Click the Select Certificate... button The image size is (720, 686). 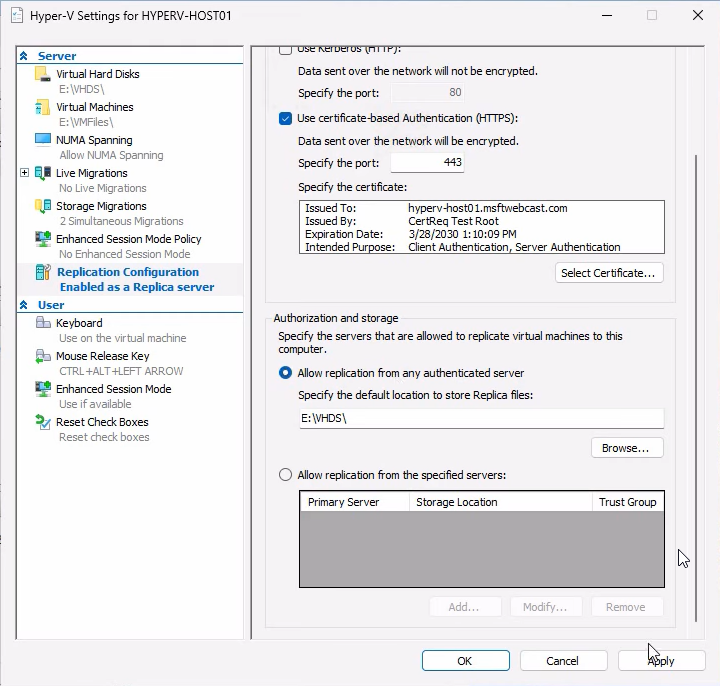coord(609,273)
